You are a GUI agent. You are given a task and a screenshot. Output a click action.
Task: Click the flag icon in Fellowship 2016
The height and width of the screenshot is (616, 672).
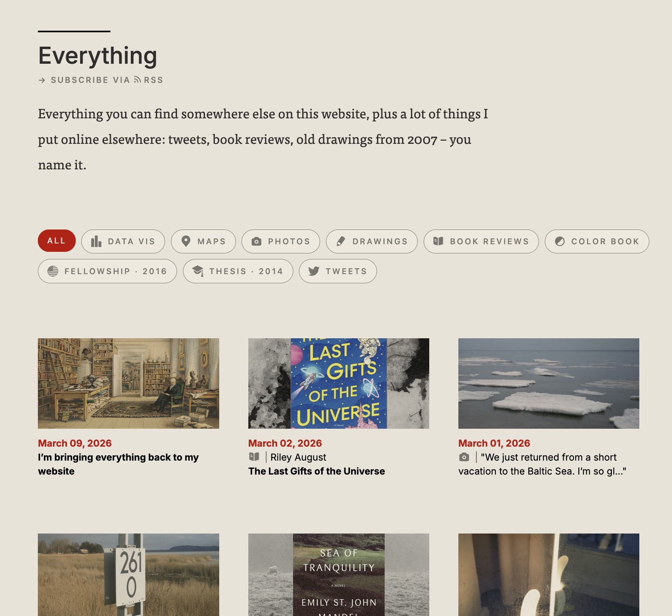53,271
